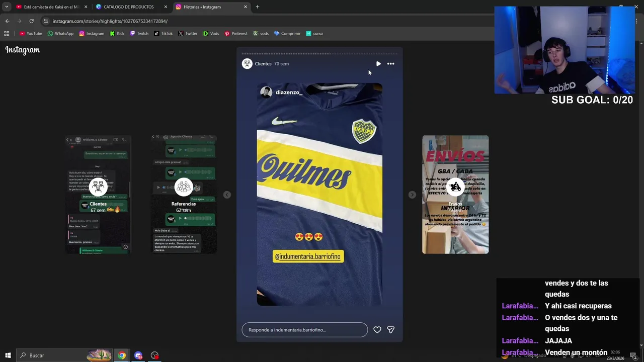
Task: Open purple app icon in taskbar
Action: [138, 355]
